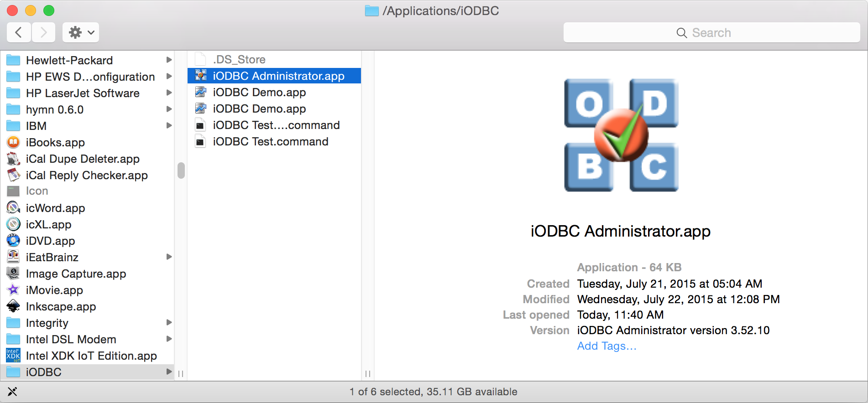Click the Icon file's icon
Viewport: 868px width, 403px height.
(x=13, y=191)
